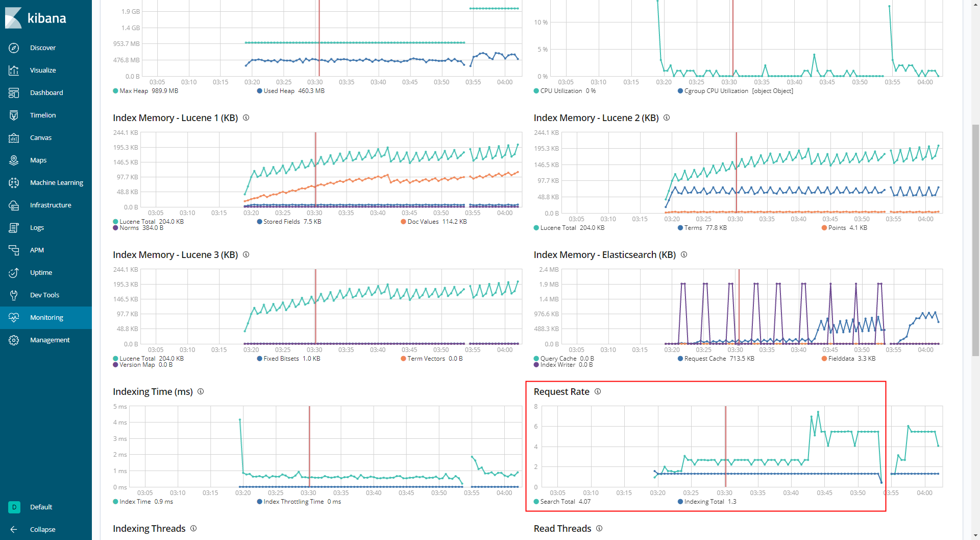The image size is (980, 540).
Task: Click the Kibana logo
Action: tap(36, 18)
